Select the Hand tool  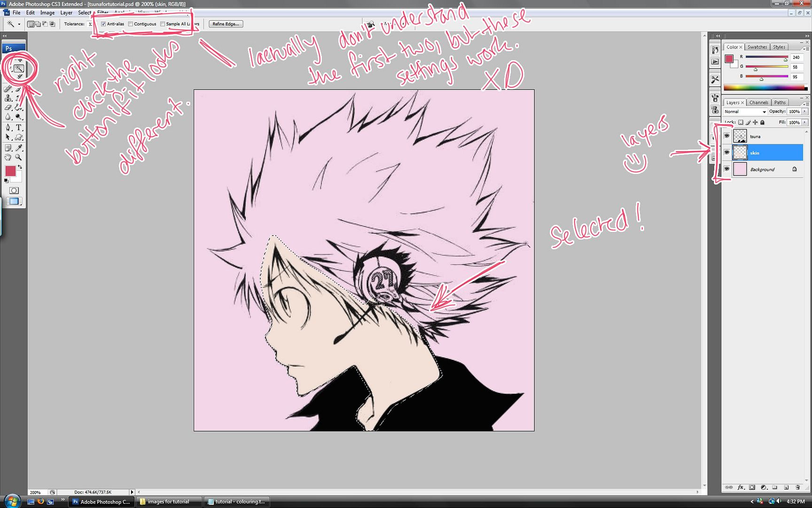tap(8, 157)
